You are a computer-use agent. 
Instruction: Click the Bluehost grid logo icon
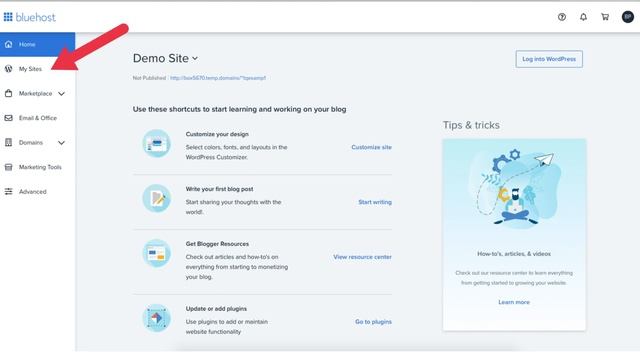coord(8,17)
